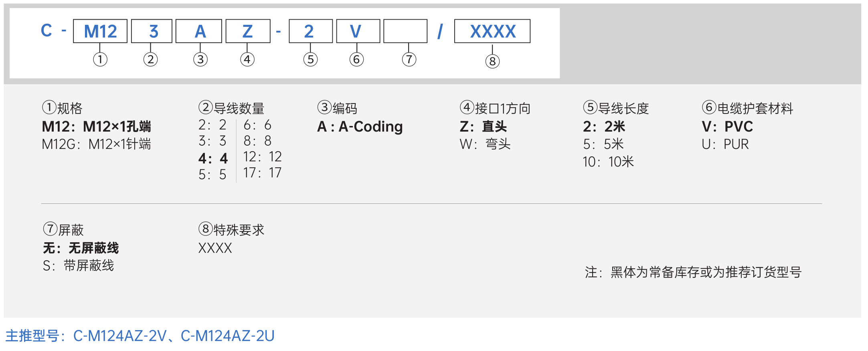Click the circled number 8 marker
This screenshot has height=351, width=868.
(x=492, y=61)
